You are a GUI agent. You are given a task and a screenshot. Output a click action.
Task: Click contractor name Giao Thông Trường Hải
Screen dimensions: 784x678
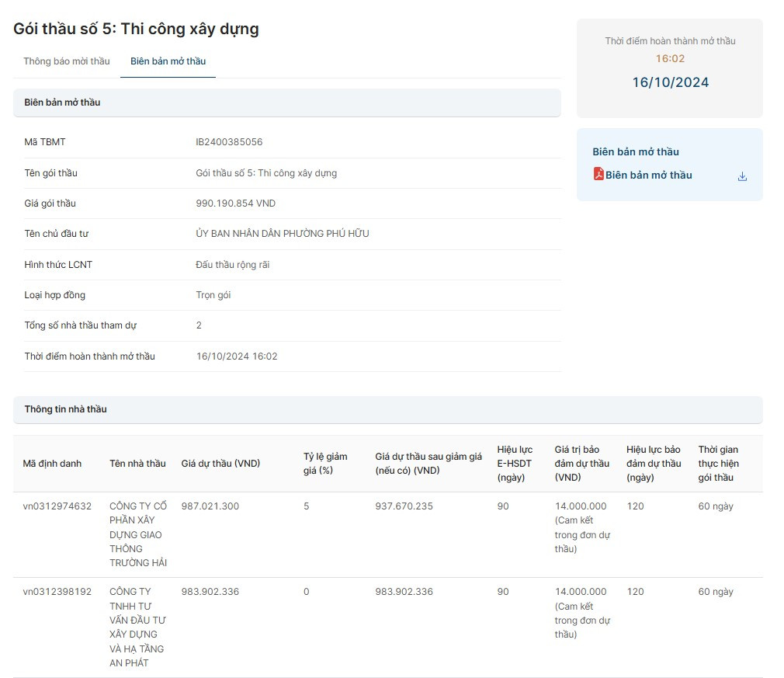(138, 534)
